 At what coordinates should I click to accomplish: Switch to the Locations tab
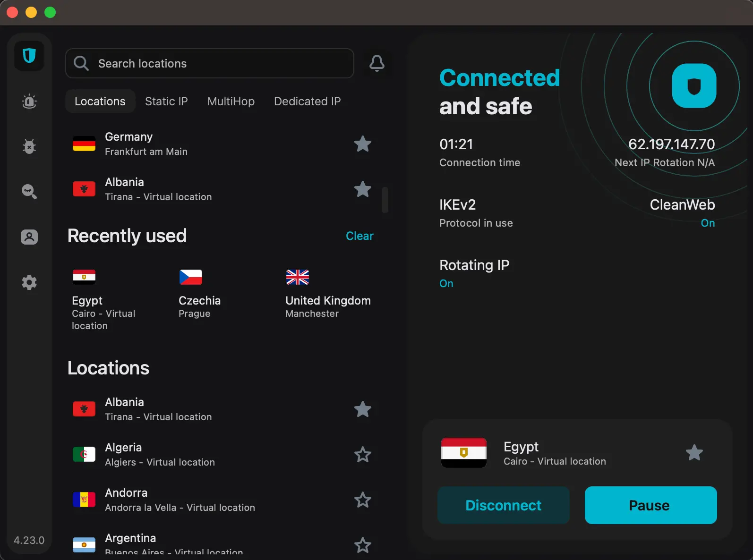[x=100, y=101]
